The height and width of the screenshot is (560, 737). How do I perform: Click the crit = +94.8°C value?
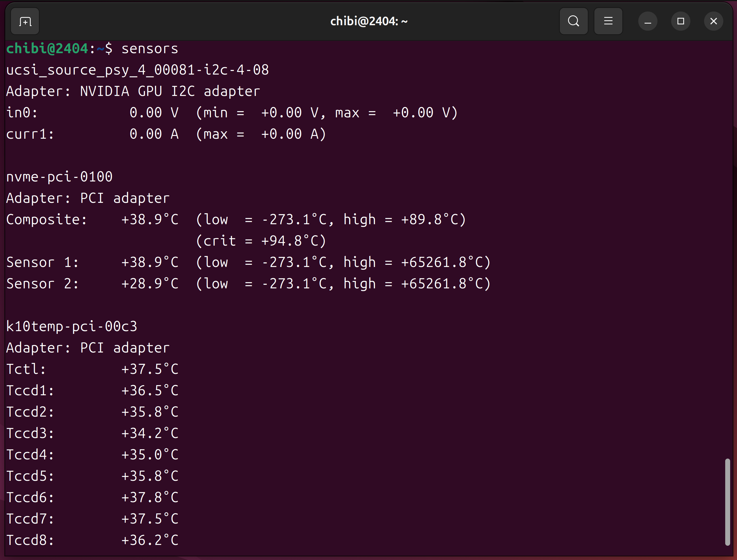pos(261,241)
